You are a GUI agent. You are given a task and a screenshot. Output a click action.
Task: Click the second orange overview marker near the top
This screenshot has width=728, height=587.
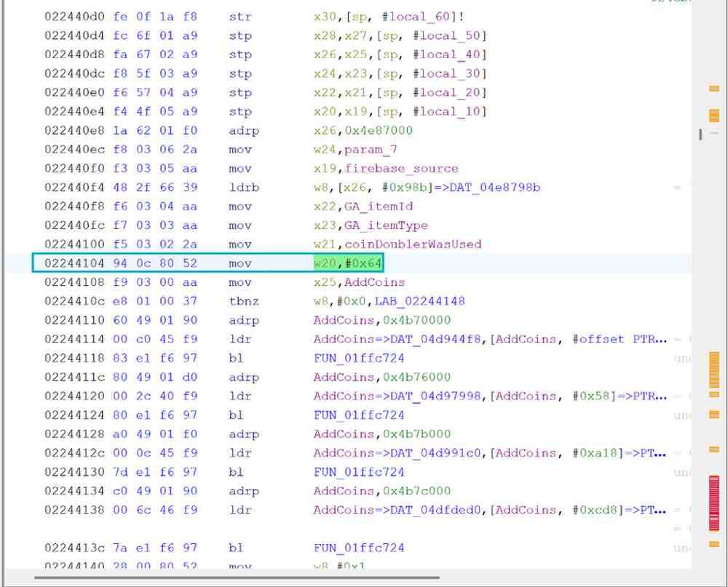[714, 116]
